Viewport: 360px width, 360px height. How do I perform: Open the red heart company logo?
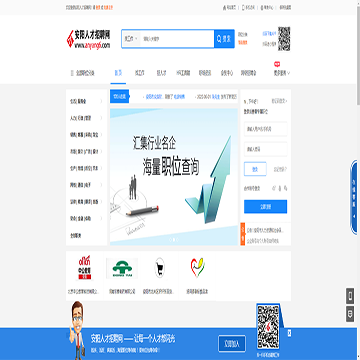pos(197,268)
